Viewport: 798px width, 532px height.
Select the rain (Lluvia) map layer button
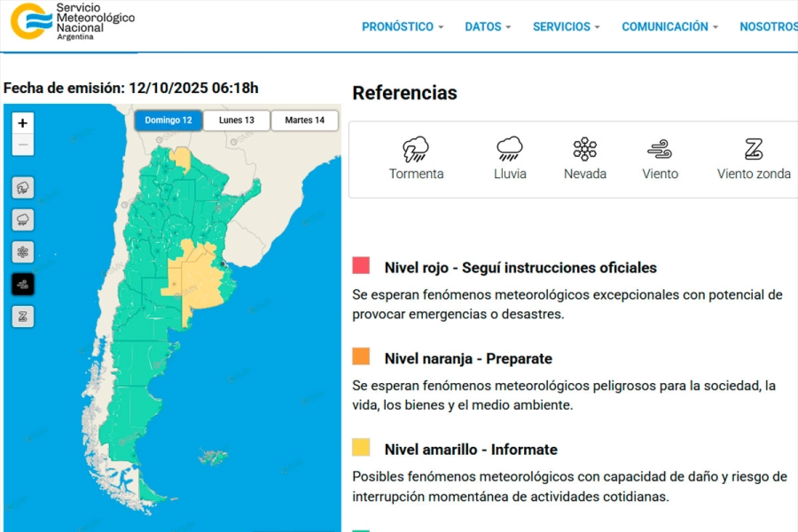(23, 219)
